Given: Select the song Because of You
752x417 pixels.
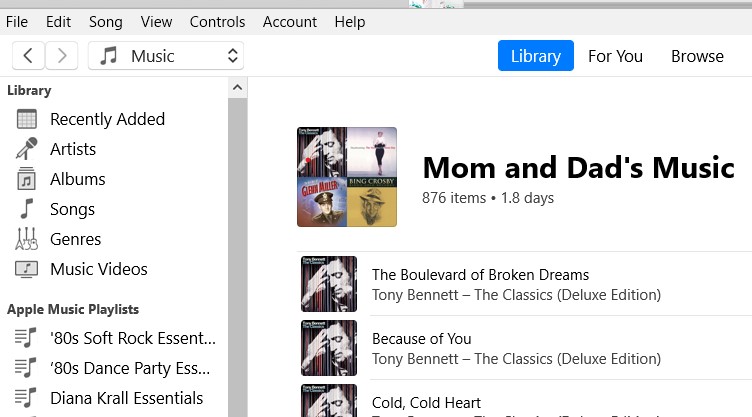Looking at the screenshot, I should pos(422,339).
